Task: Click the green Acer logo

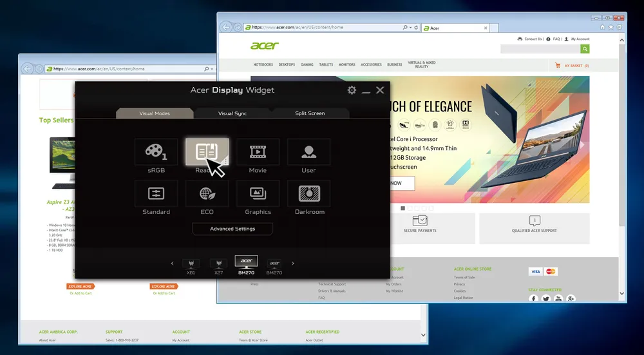Action: (265, 46)
